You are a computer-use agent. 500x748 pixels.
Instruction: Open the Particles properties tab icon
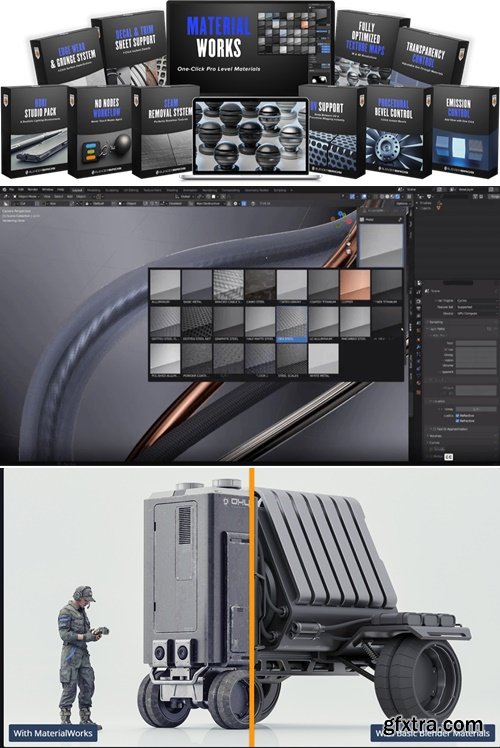click(418, 354)
